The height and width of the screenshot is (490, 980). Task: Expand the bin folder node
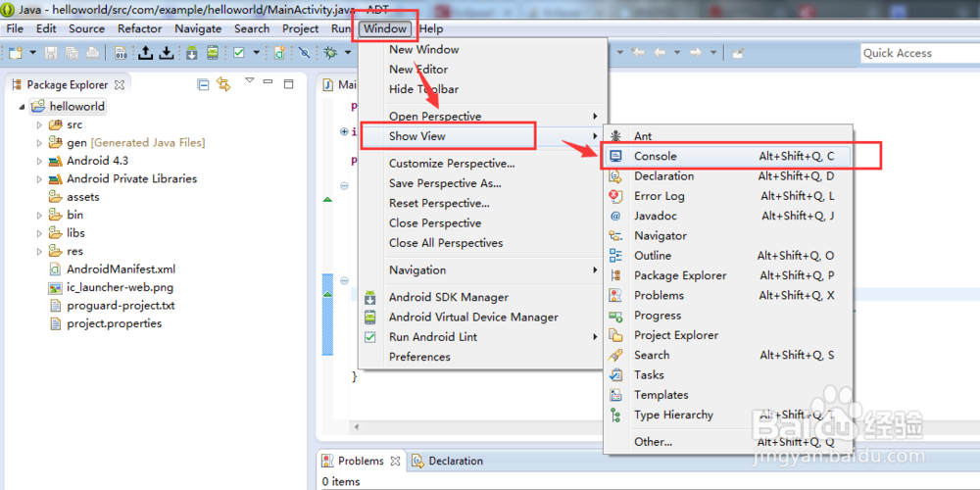pos(39,215)
